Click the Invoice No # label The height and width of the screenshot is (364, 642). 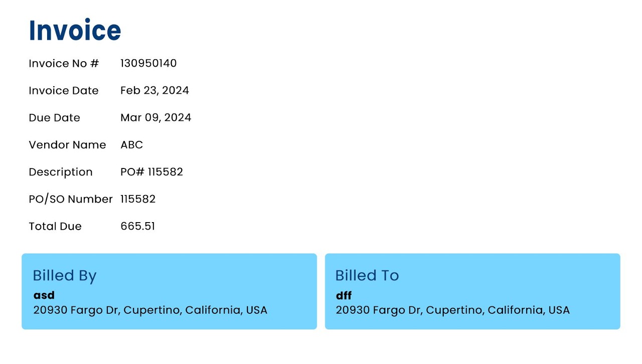tap(64, 64)
